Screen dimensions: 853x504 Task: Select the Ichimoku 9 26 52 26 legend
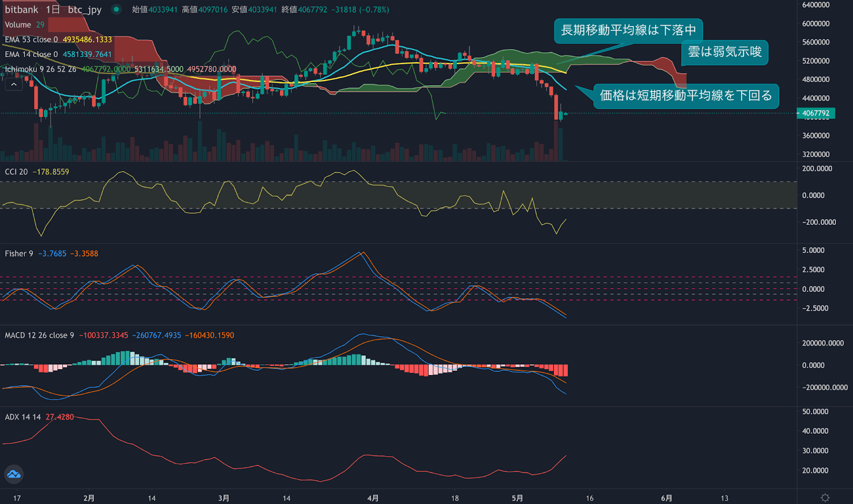click(41, 69)
